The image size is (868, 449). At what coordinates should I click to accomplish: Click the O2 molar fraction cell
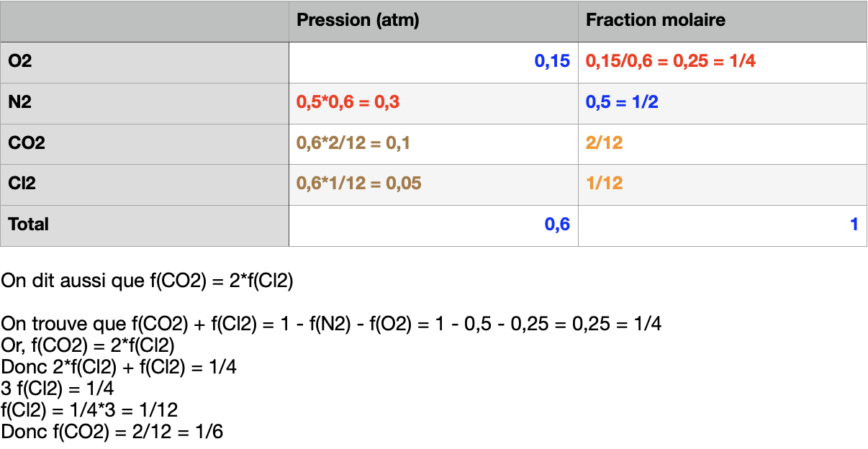pos(670,62)
